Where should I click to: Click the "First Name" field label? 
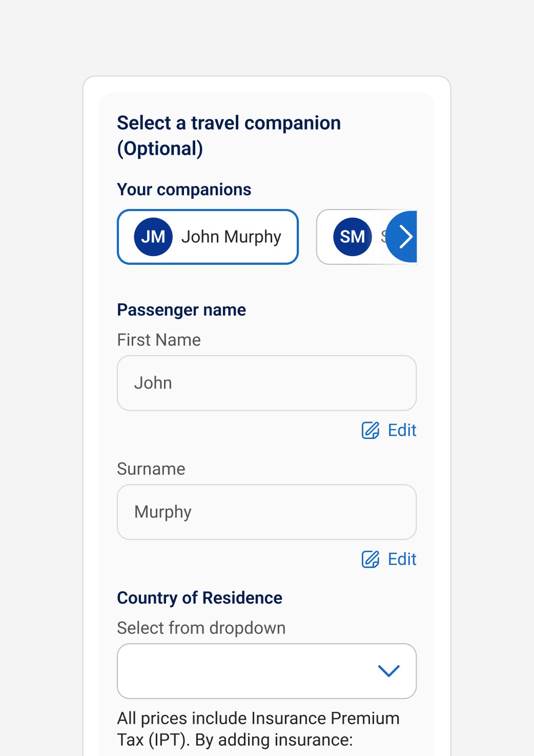[x=159, y=340]
